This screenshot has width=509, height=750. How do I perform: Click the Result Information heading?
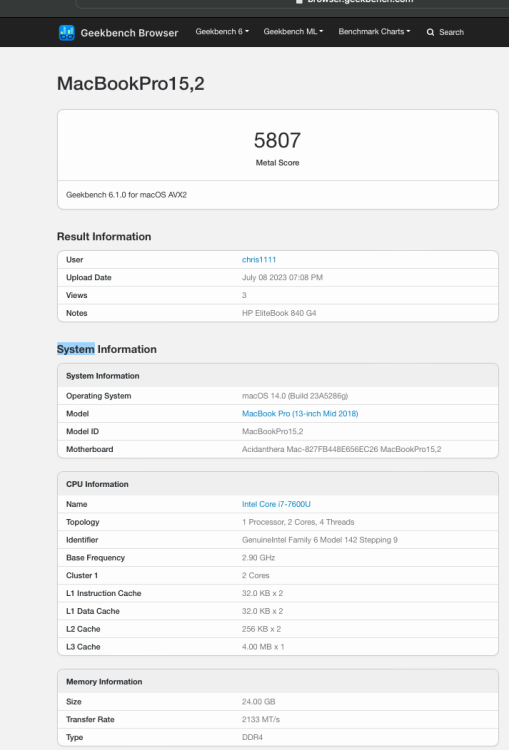tap(104, 236)
